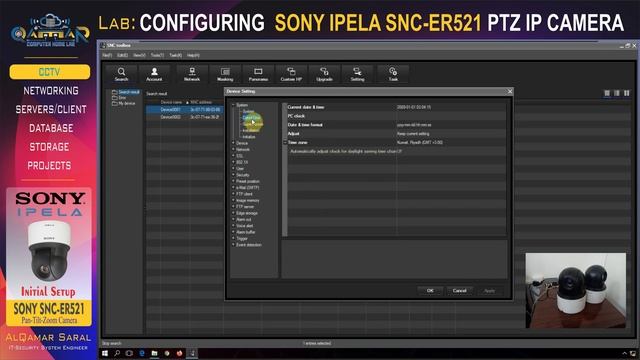Open the Time zone value dropdown
Screen dimensions: 640x360
point(450,142)
